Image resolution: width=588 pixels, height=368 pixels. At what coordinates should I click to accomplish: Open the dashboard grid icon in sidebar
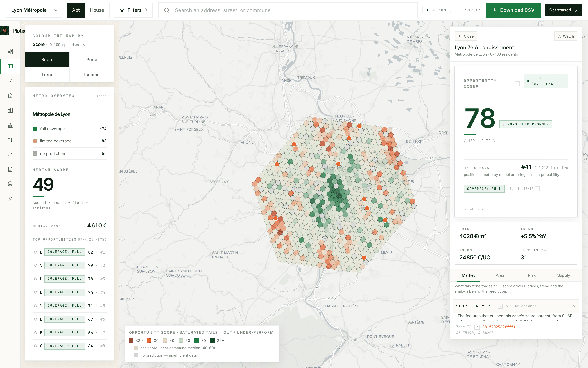tap(10, 51)
